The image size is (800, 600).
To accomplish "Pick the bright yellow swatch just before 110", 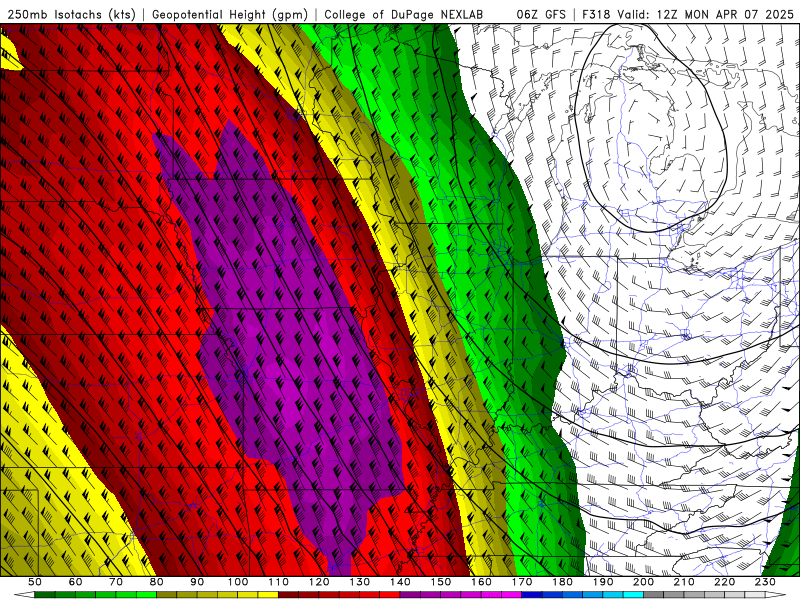I will coord(268,595).
